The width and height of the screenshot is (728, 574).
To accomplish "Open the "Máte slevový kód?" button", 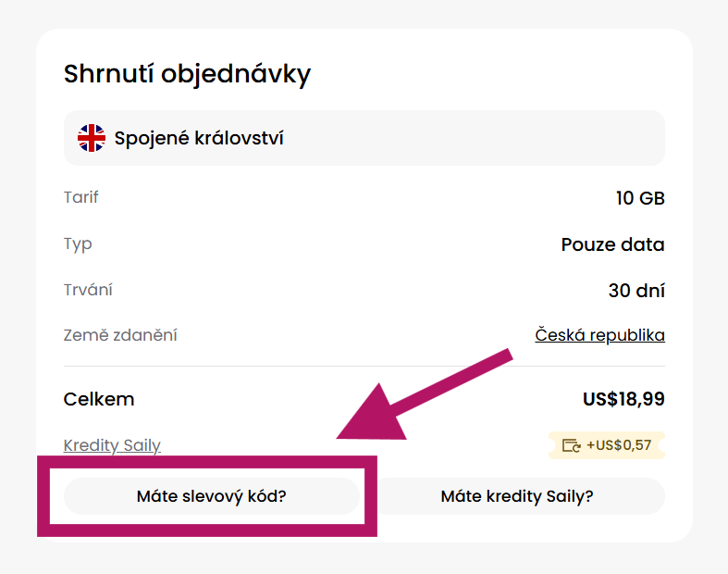I will point(211,496).
